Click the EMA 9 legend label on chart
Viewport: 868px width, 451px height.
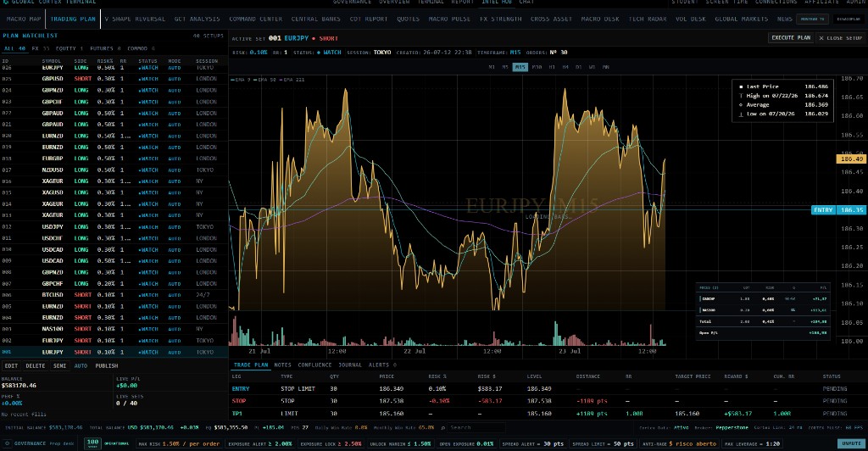click(240, 80)
